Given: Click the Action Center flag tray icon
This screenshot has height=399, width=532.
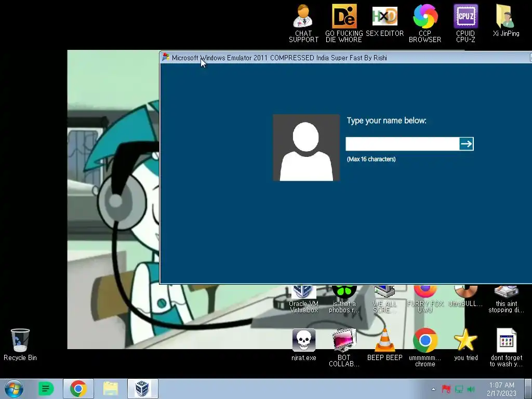Looking at the screenshot, I should (x=446, y=389).
